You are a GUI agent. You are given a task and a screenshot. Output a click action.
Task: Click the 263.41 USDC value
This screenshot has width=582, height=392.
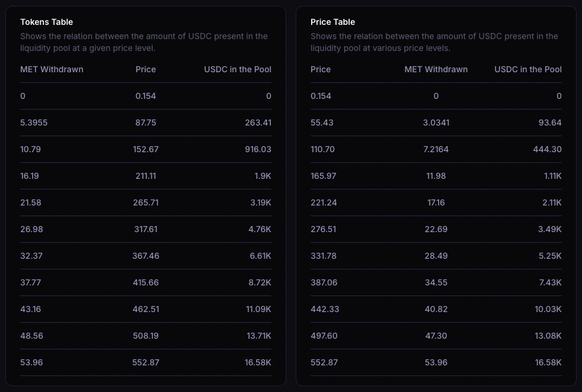point(258,123)
